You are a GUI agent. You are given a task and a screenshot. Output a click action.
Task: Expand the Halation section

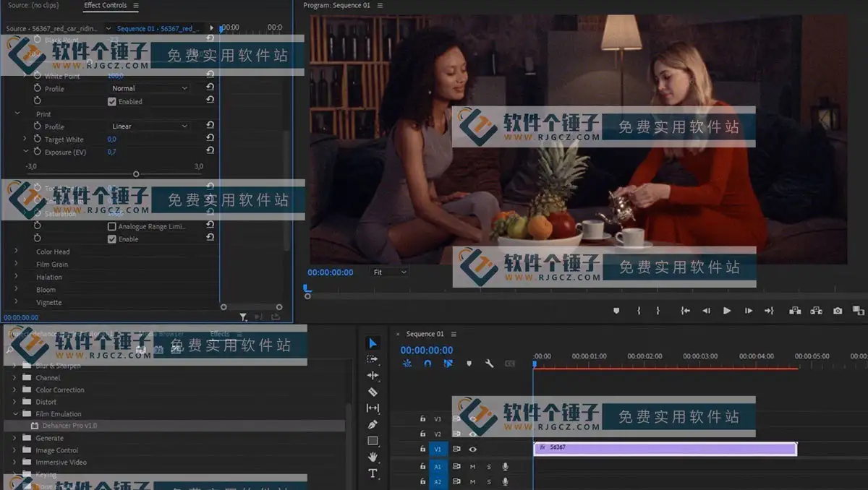tap(16, 277)
